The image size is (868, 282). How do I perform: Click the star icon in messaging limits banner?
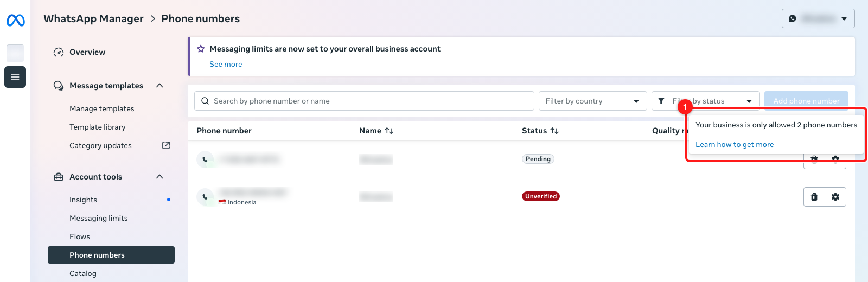[201, 49]
